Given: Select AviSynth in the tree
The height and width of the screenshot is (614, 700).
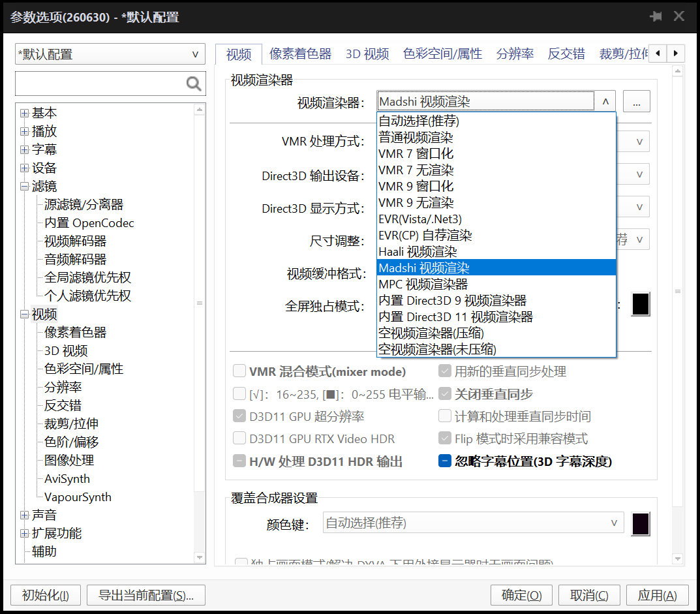Looking at the screenshot, I should (x=67, y=479).
